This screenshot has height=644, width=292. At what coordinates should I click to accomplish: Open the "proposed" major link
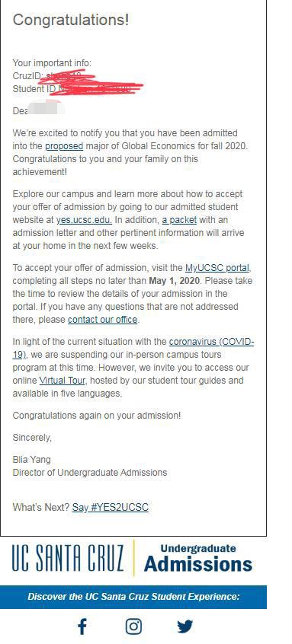[64, 146]
